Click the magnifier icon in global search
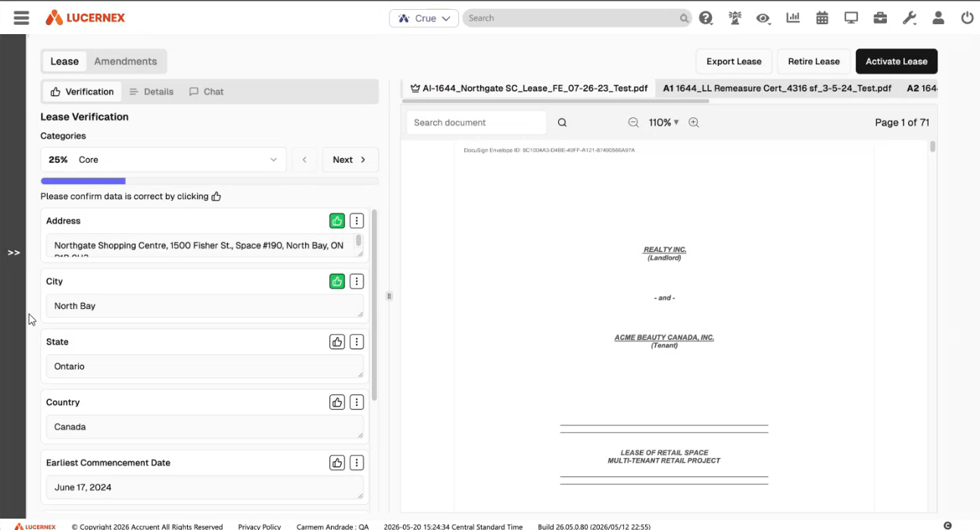980x530 pixels. [x=684, y=18]
